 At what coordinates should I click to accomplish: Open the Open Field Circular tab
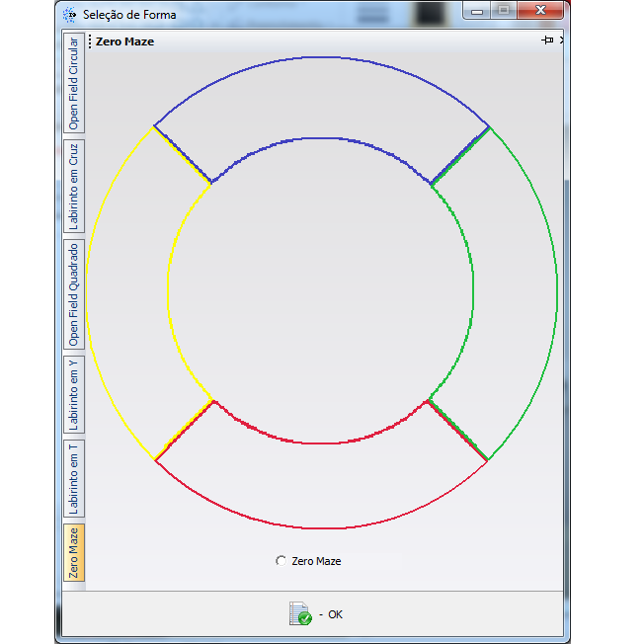[x=74, y=83]
